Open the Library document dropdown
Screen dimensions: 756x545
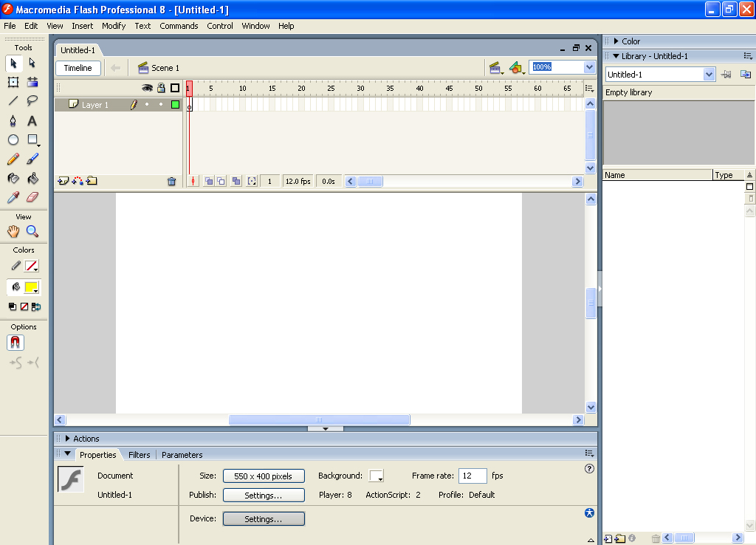(x=708, y=75)
